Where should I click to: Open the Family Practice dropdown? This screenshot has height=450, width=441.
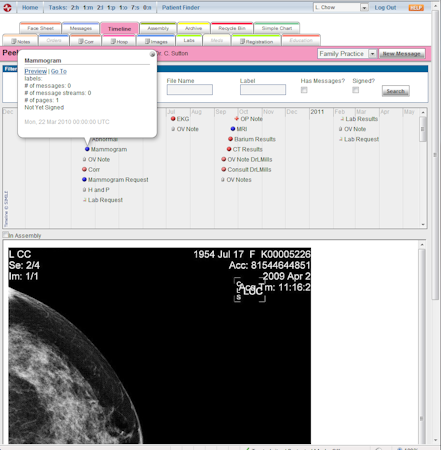coord(372,54)
